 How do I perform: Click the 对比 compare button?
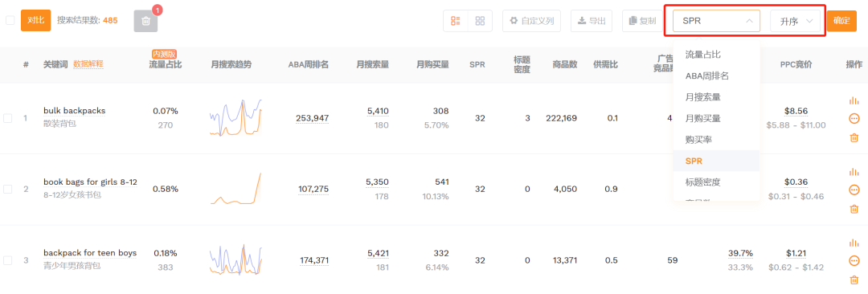[x=36, y=21]
